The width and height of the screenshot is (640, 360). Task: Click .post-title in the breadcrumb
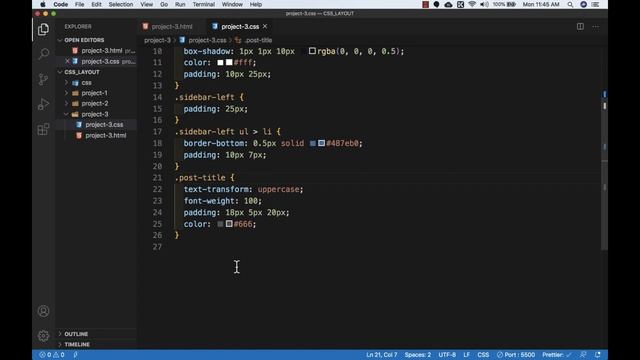[x=258, y=40]
